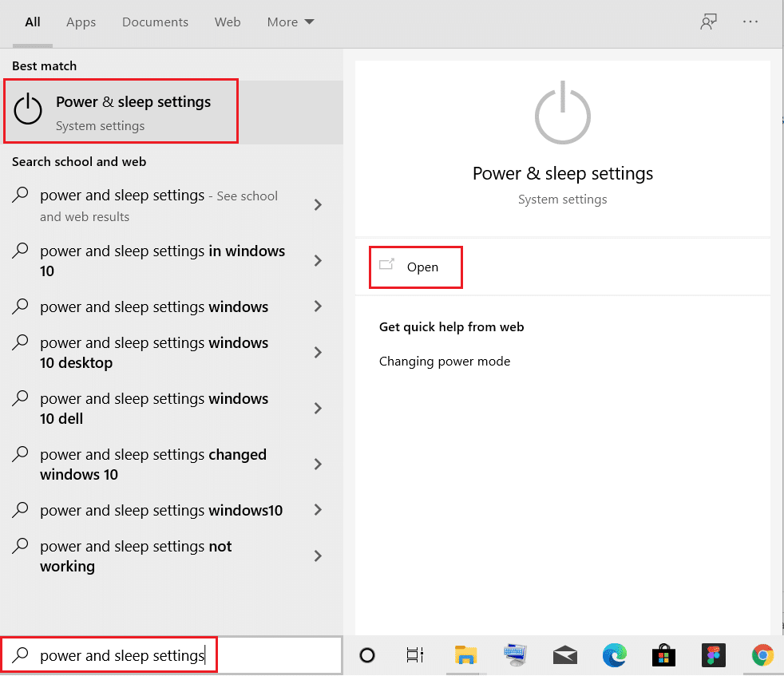Select the Web search tab
Viewport: 784px width, 676px height.
click(228, 22)
